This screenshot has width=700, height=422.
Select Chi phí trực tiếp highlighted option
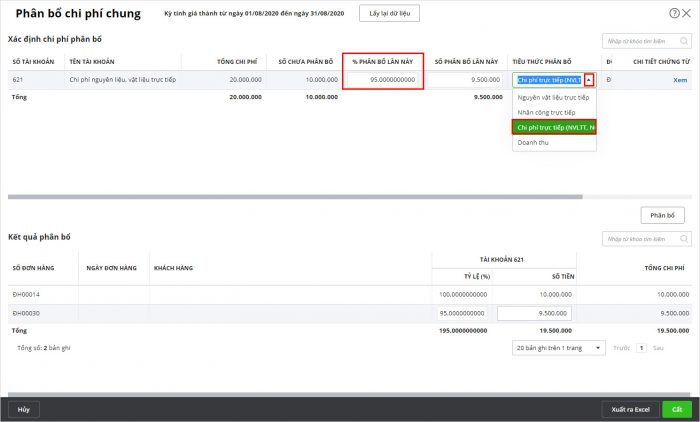553,127
